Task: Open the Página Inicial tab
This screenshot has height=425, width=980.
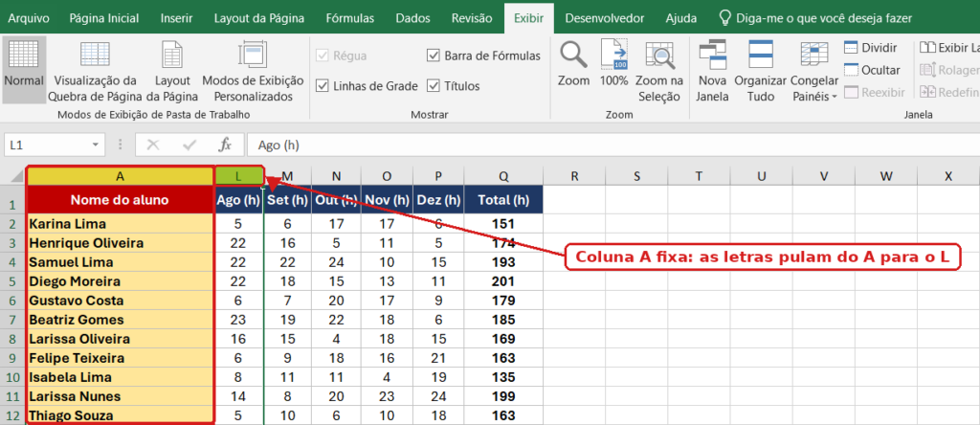Action: click(x=104, y=18)
